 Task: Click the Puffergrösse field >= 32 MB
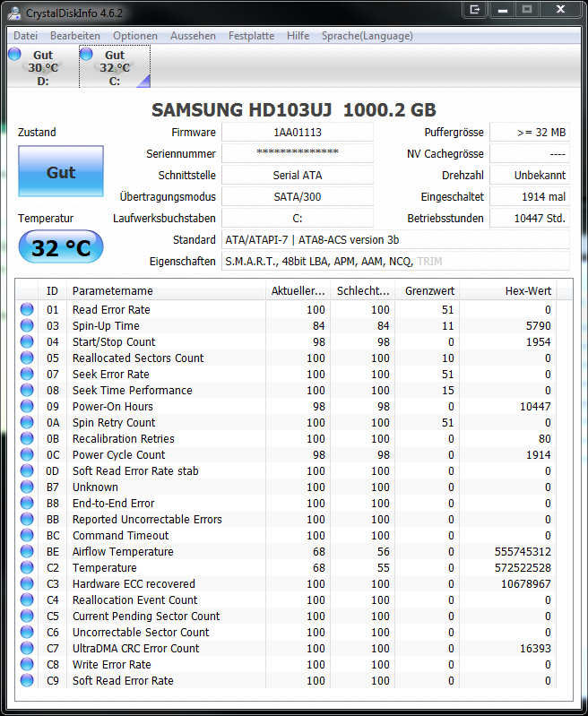tap(530, 133)
